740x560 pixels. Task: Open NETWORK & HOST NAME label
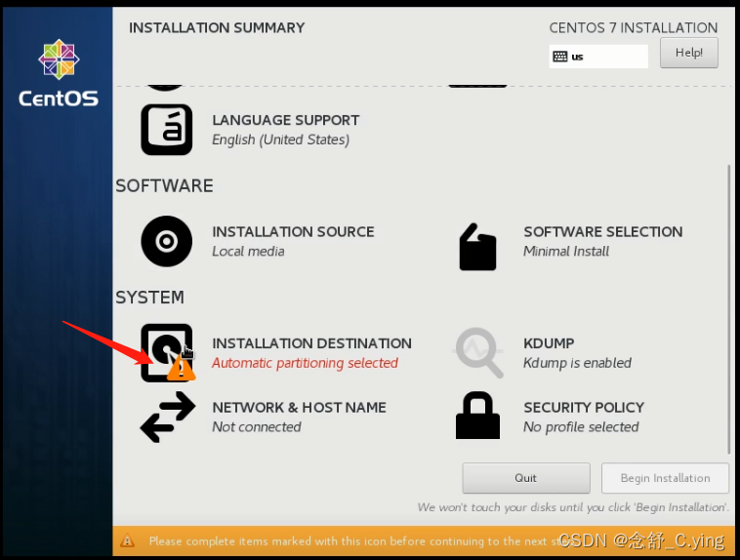click(x=299, y=407)
